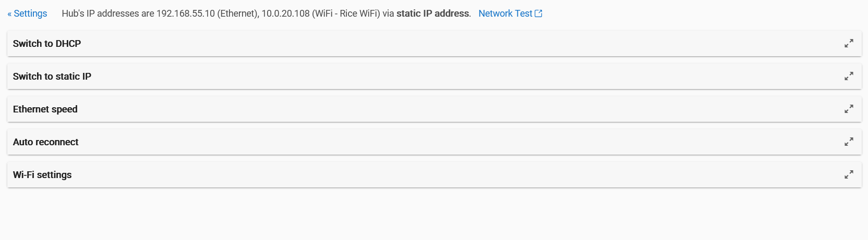Expand Ethernet speed using its arrows icon
Screen dimensions: 868x240
(x=849, y=109)
